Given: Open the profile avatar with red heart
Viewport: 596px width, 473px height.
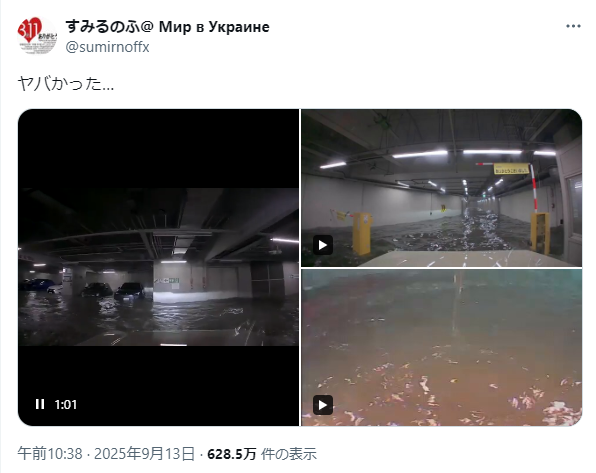Looking at the screenshot, I should point(37,35).
